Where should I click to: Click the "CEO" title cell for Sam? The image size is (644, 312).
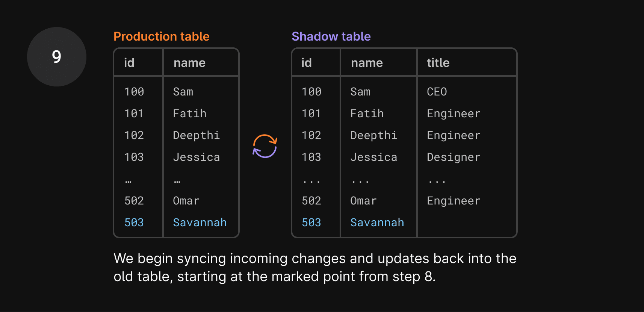click(437, 92)
